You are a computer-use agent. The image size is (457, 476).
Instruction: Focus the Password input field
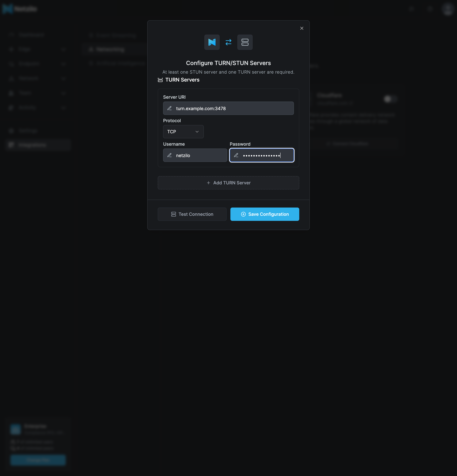[x=262, y=155]
